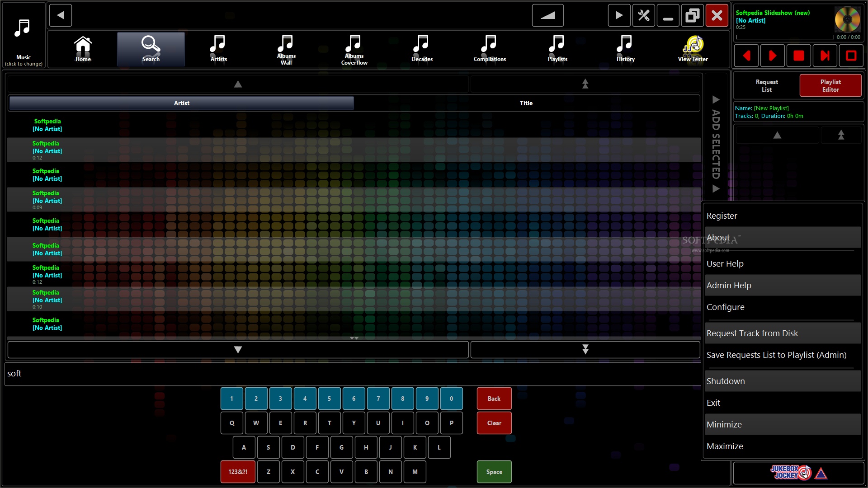The width and height of the screenshot is (868, 488).
Task: Add selected tracks to playlist
Action: point(716,144)
